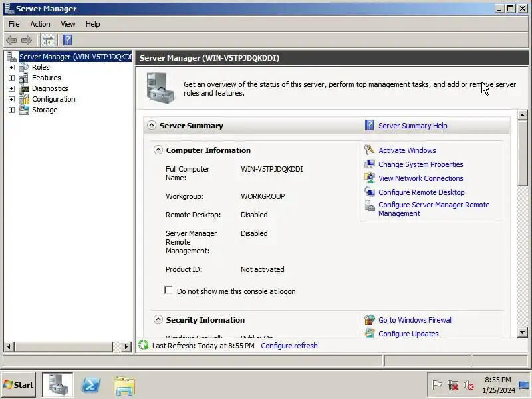
Task: Click the icon beside View Network Connections
Action: coord(370,178)
